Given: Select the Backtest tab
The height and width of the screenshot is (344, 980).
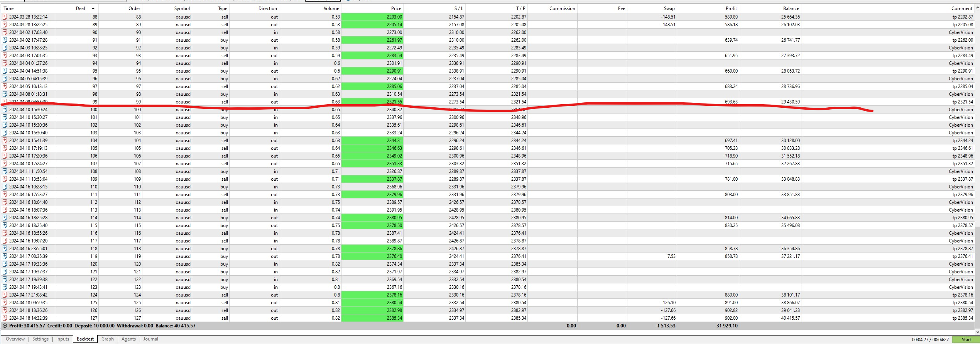Looking at the screenshot, I should click(x=85, y=339).
